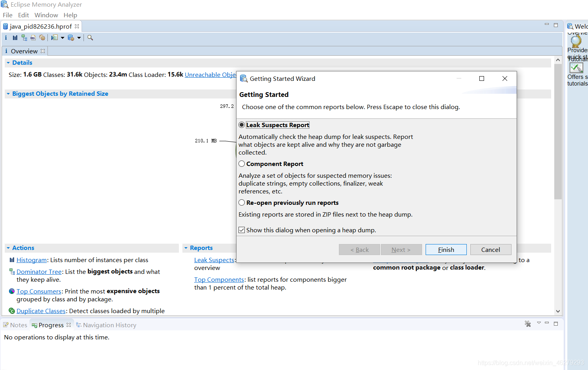
Task: Open dropdown next to Run Report icon
Action: (x=62, y=38)
